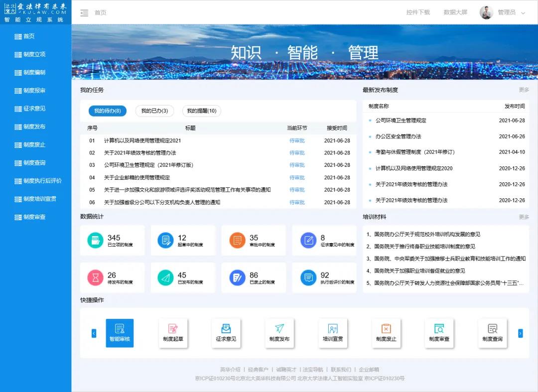Click 更多 next to 最新发布制度

524,90
